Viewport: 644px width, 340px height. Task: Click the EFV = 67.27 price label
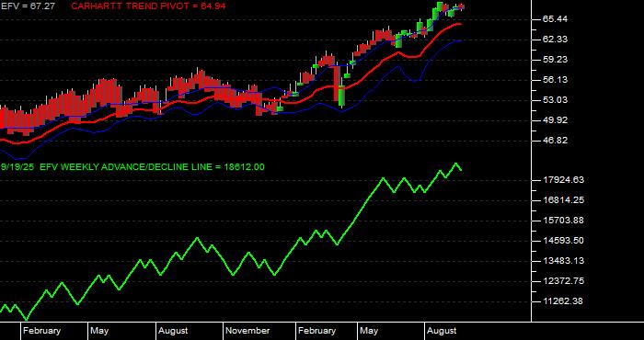[x=28, y=6]
